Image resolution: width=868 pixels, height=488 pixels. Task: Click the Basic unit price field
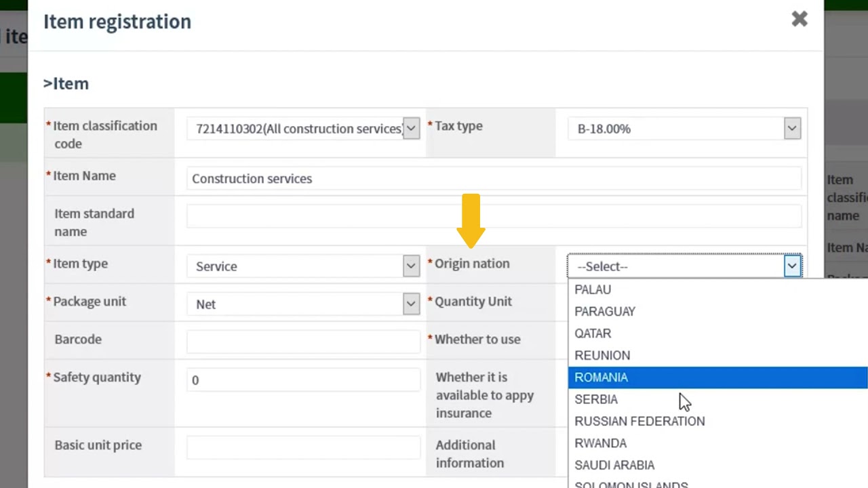coord(304,447)
